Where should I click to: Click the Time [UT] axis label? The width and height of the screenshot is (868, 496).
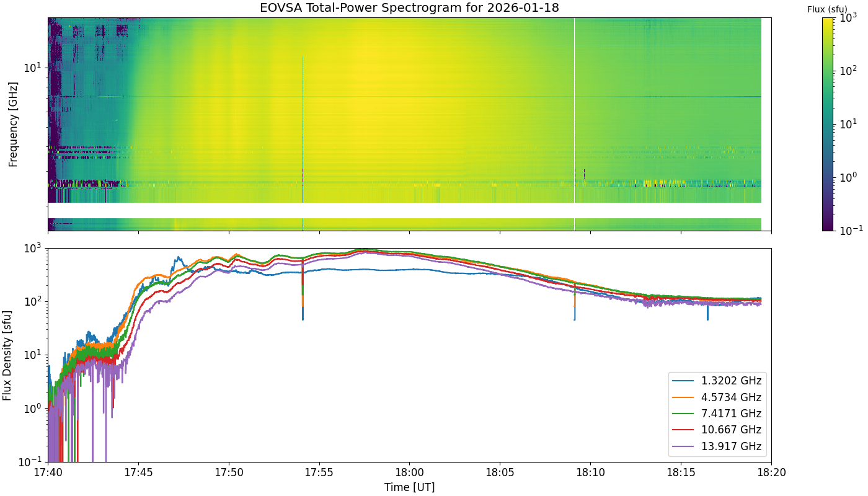[409, 487]
